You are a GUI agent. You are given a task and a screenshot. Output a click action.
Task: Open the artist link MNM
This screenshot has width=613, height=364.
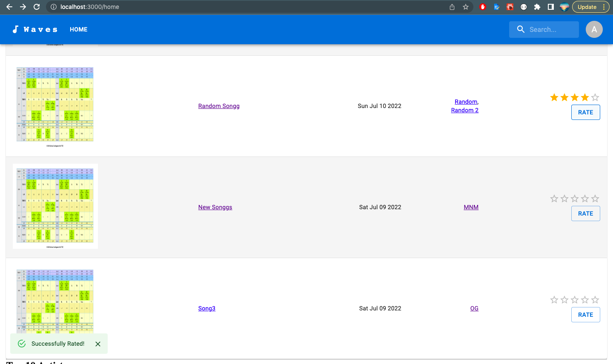471,207
